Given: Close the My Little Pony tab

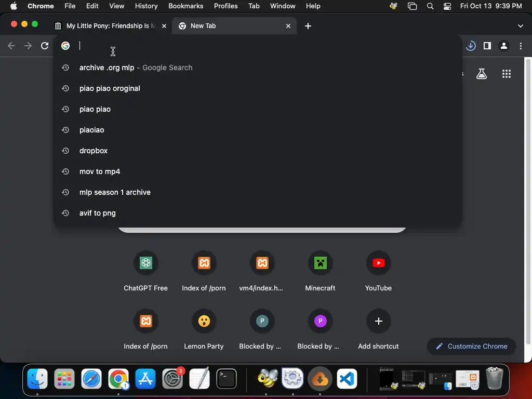Looking at the screenshot, I should point(164,26).
